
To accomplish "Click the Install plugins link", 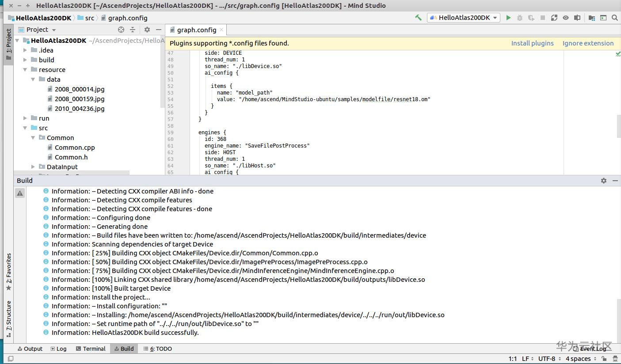I will 532,43.
